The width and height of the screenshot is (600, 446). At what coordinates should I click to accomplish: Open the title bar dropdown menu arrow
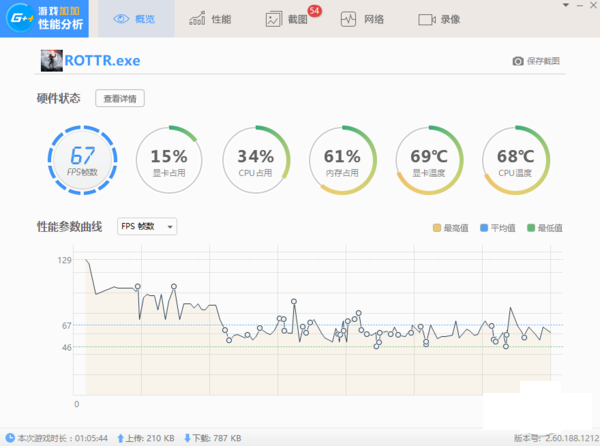(x=566, y=5)
